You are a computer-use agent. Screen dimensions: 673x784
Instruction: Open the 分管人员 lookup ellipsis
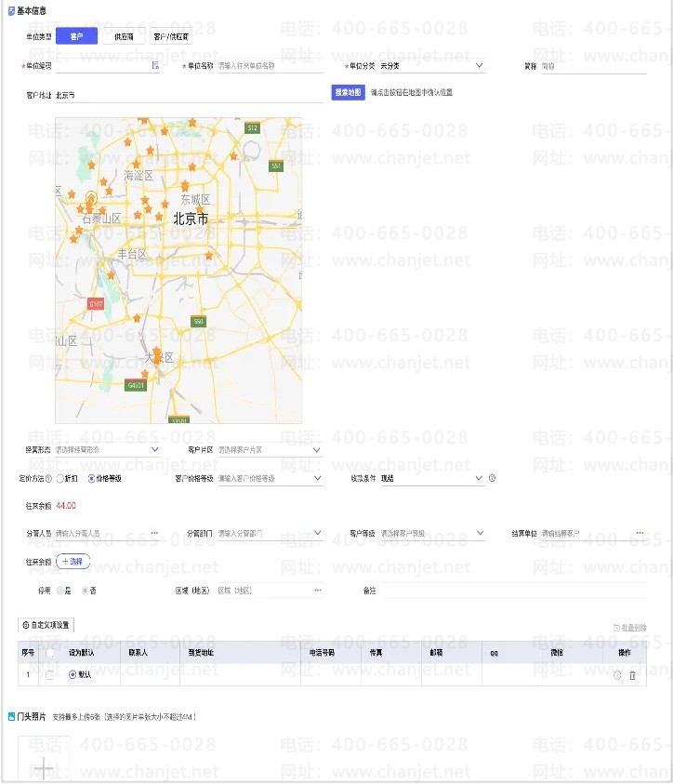tap(154, 533)
